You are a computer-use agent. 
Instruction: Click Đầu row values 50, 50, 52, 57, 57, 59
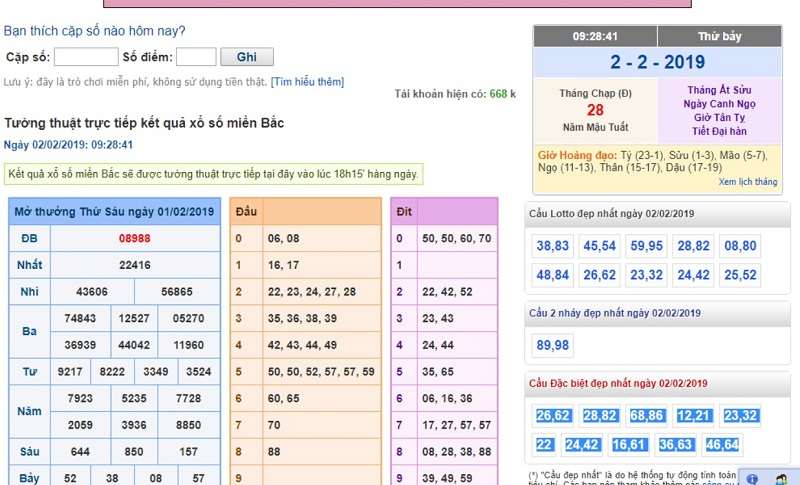321,372
